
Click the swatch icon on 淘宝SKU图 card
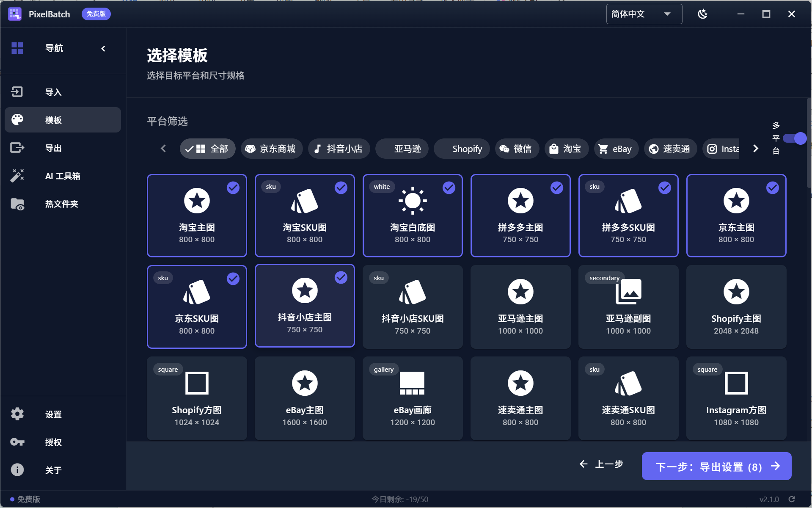[x=305, y=201]
